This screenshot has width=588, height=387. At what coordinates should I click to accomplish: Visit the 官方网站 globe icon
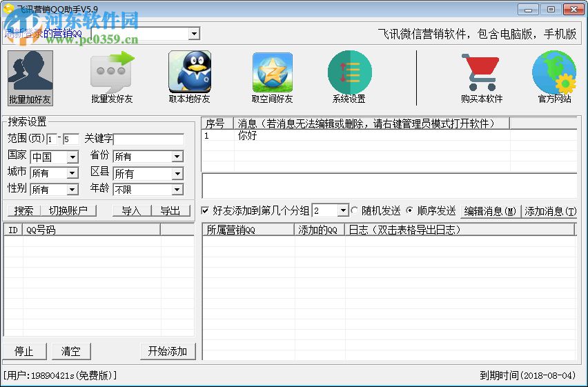pos(554,78)
